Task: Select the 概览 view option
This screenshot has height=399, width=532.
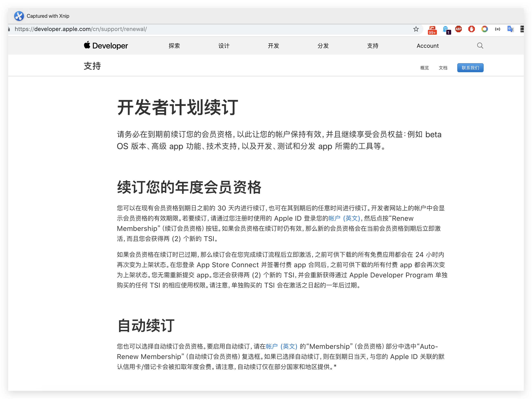Action: click(424, 68)
